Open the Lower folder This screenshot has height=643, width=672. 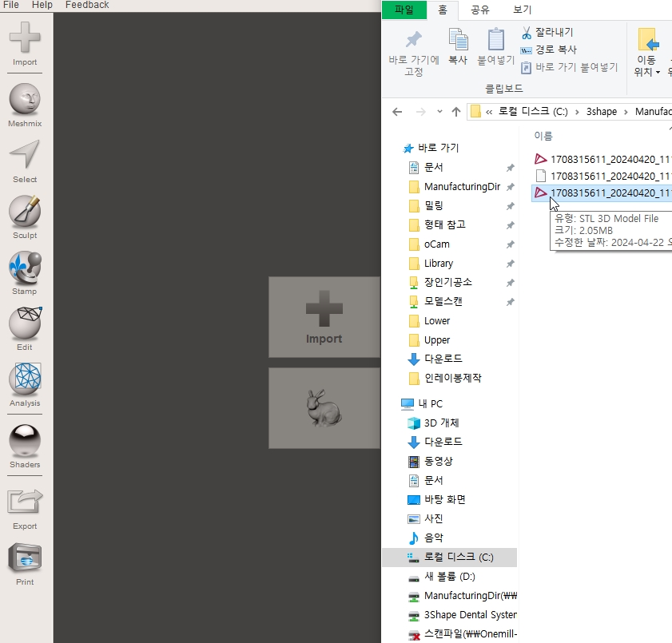(429, 321)
